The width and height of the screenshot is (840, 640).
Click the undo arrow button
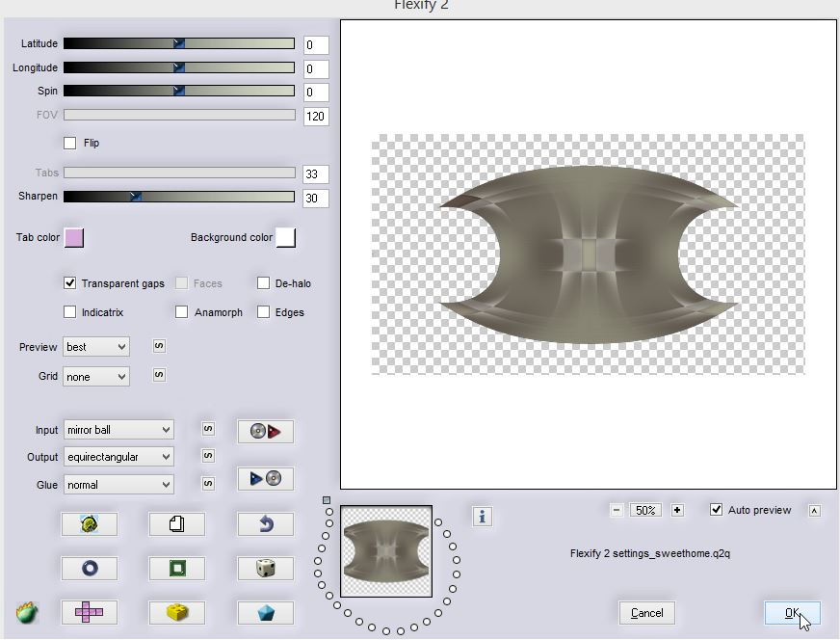point(265,523)
